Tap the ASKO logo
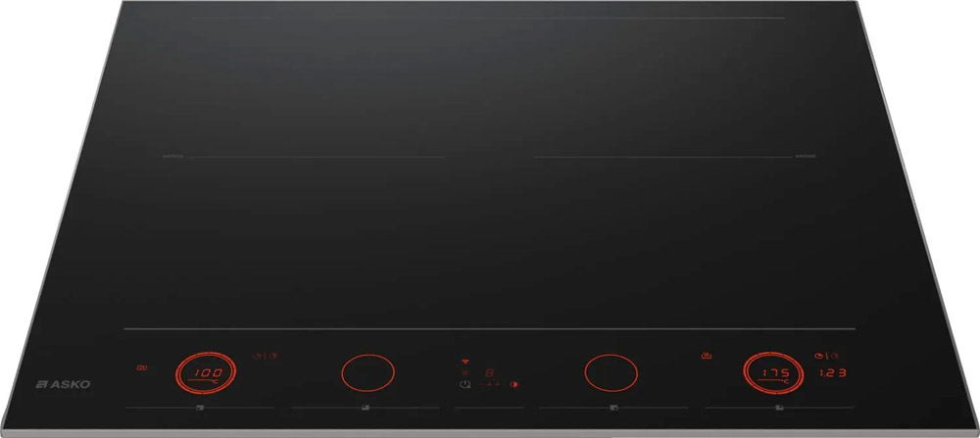980x438 pixels. [63, 384]
